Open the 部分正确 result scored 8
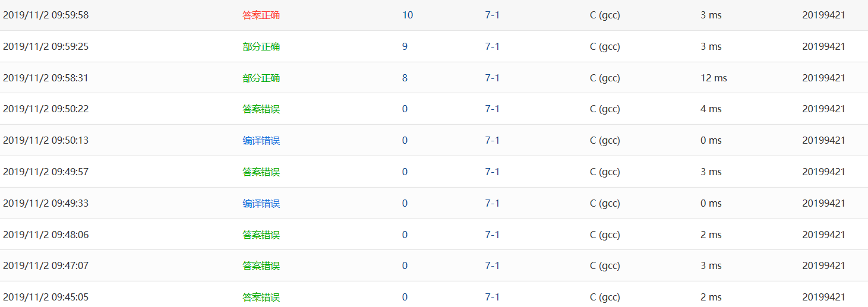The image size is (868, 307). [261, 78]
